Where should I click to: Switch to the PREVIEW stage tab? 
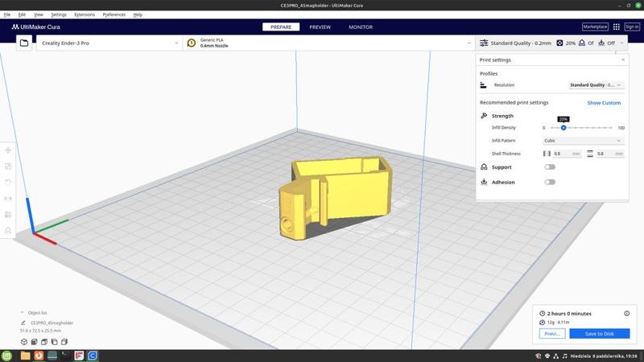pyautogui.click(x=320, y=27)
